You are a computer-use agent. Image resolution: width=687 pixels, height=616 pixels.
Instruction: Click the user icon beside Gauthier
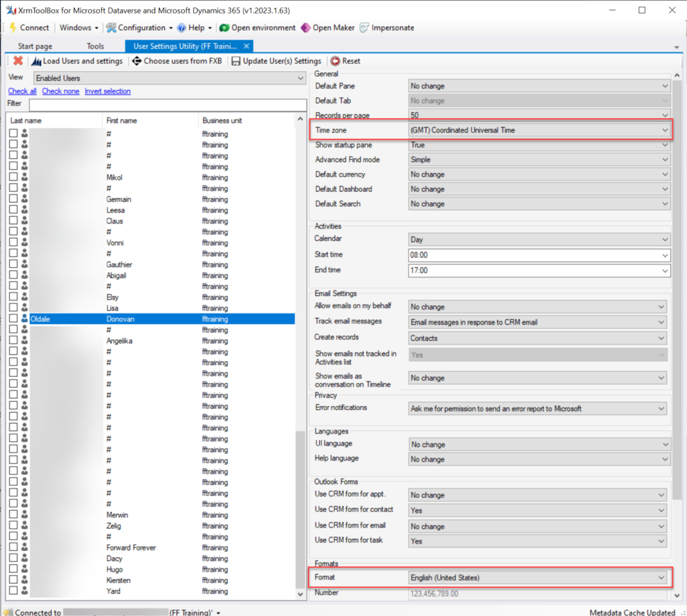click(x=25, y=264)
